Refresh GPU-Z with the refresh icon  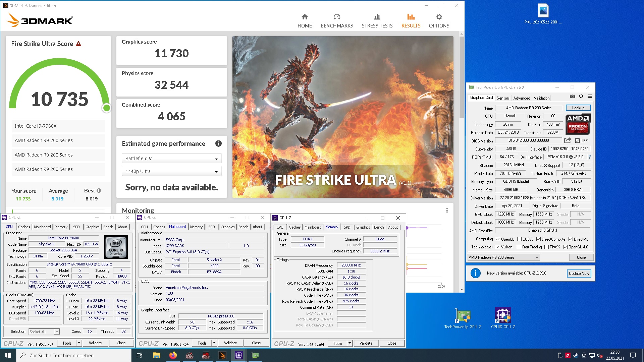[581, 96]
